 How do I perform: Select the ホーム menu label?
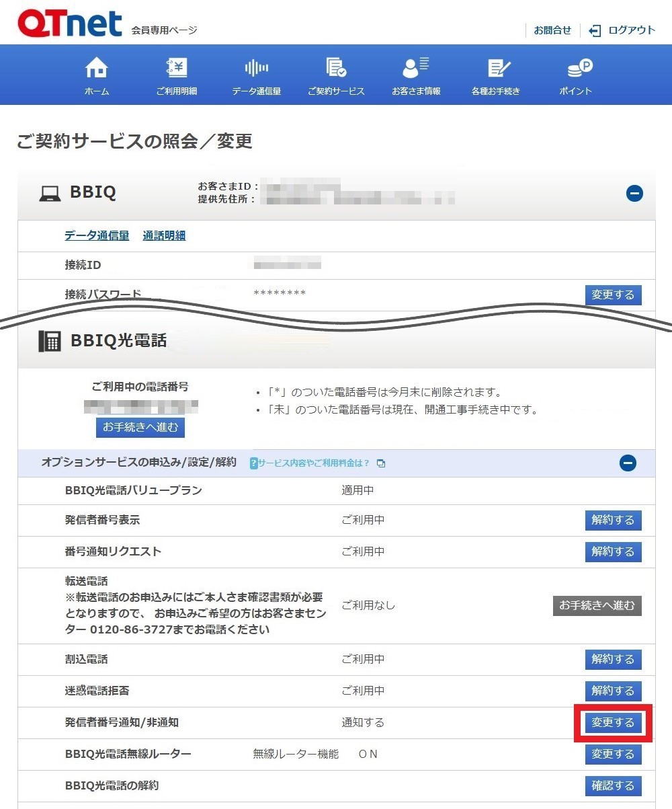pyautogui.click(x=97, y=91)
